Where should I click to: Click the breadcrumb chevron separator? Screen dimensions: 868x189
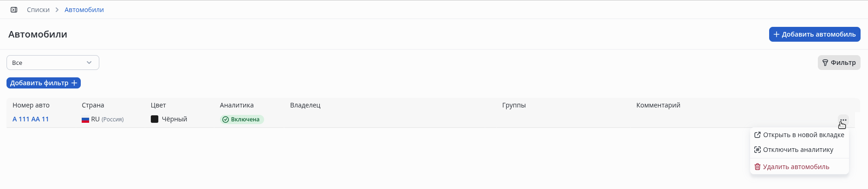pyautogui.click(x=57, y=10)
